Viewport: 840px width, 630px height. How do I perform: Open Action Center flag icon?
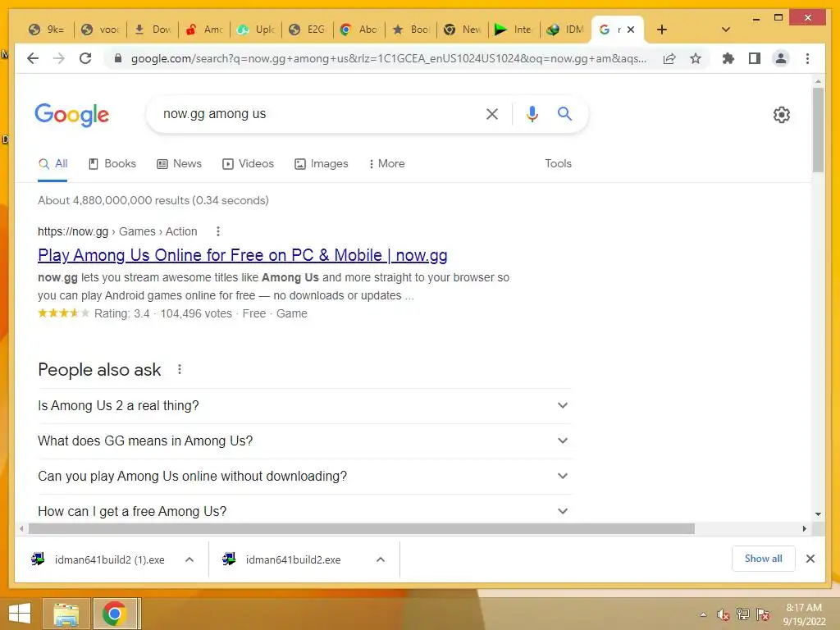(x=763, y=614)
